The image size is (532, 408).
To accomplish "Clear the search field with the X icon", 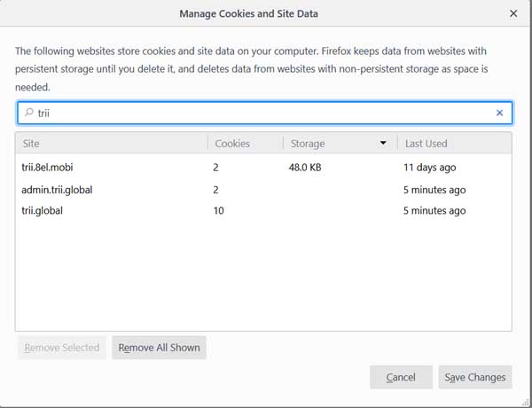I will click(x=499, y=113).
